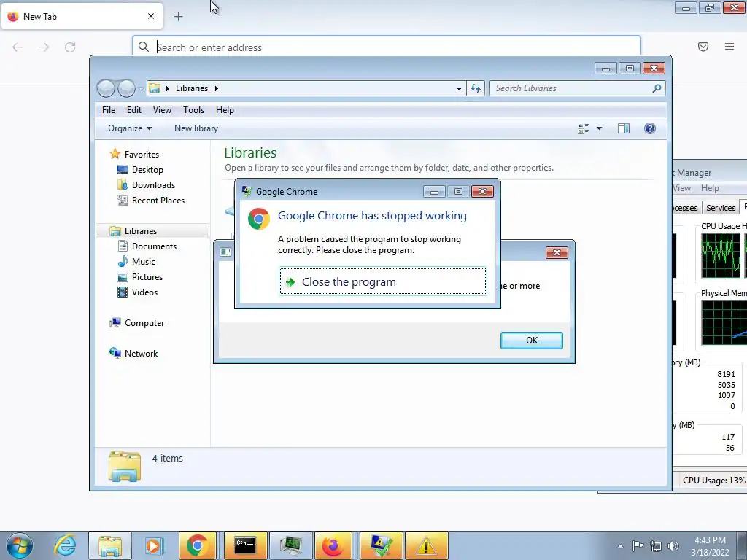Select Libraries in the navigation pane

point(140,231)
